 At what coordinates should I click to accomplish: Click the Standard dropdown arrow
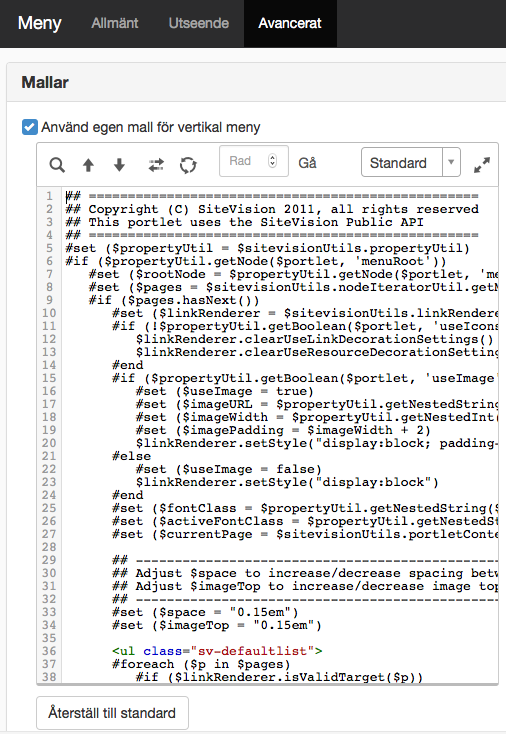coord(451,162)
